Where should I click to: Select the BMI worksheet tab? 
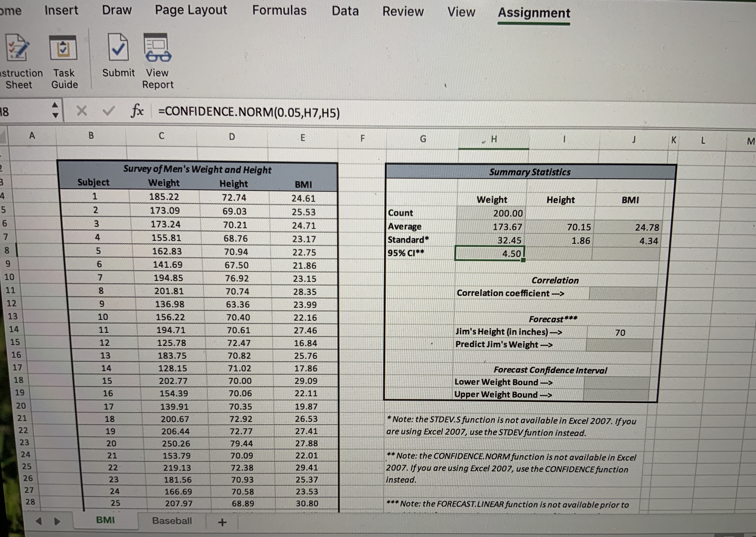[105, 520]
